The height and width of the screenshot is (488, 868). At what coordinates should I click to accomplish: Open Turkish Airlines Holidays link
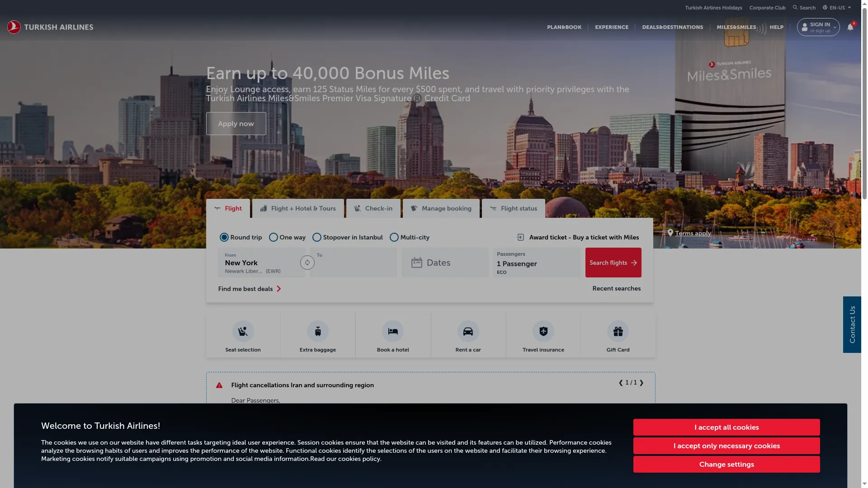tap(713, 8)
